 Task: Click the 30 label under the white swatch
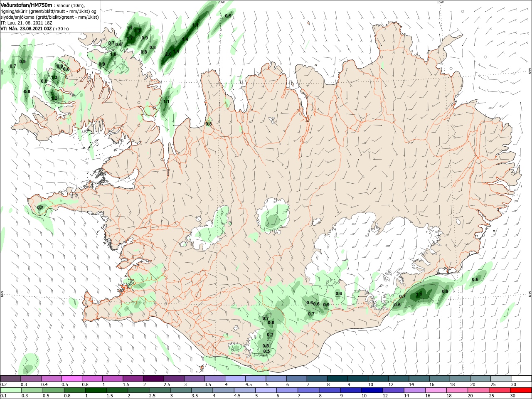tap(514, 384)
